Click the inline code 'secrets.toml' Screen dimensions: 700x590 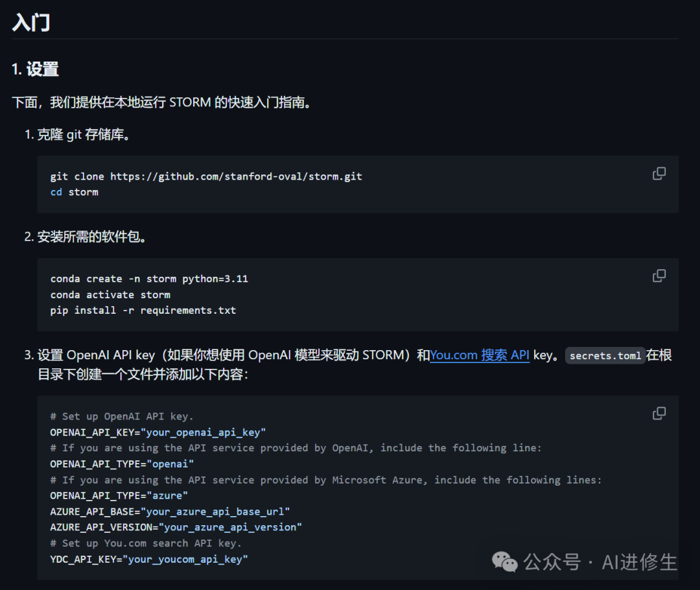tap(605, 355)
